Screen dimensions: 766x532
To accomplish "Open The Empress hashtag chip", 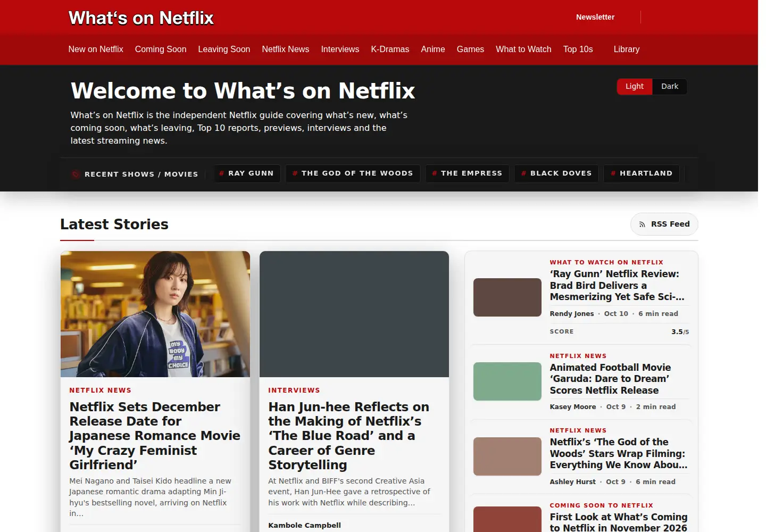I will [x=467, y=173].
